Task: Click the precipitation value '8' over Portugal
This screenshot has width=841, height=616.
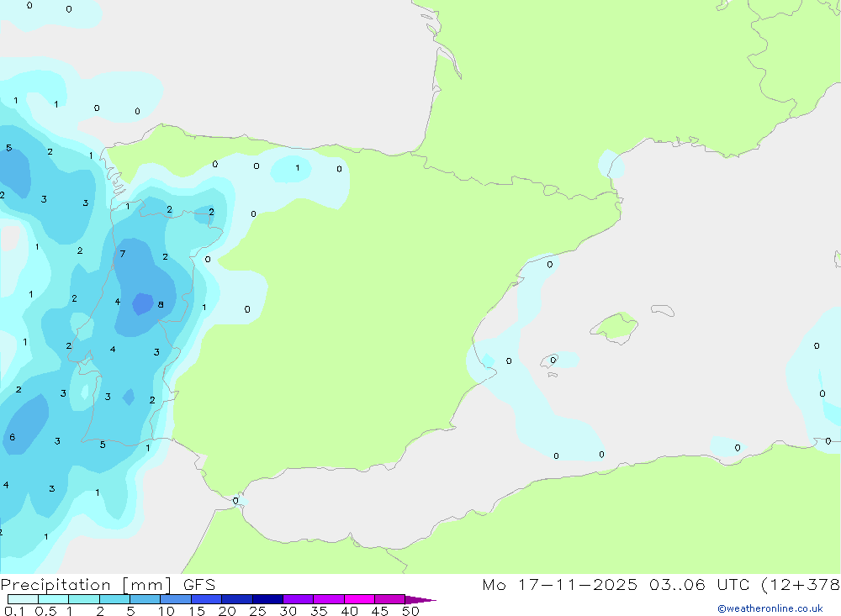Action: pos(161,304)
